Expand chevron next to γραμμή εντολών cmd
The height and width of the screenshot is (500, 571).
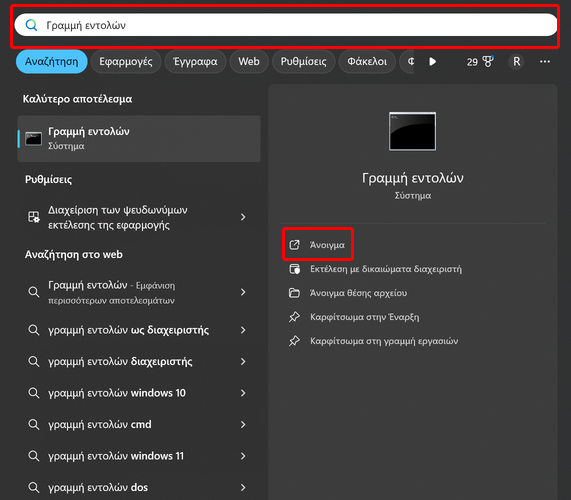click(x=243, y=425)
